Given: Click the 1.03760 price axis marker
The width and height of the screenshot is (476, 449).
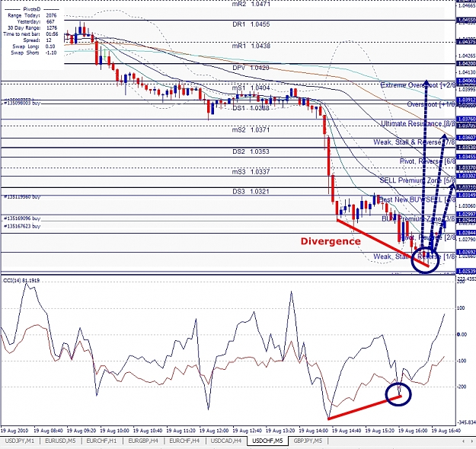Looking at the screenshot, I should point(466,119).
